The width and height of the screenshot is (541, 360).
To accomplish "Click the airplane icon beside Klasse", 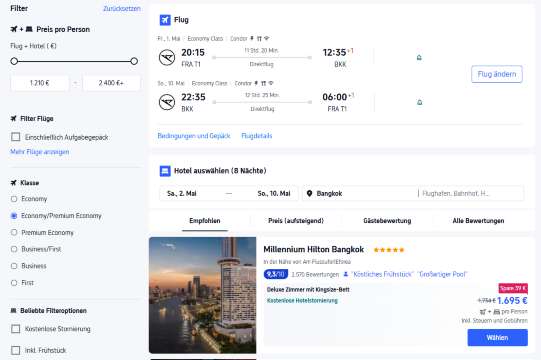I will click(x=13, y=183).
